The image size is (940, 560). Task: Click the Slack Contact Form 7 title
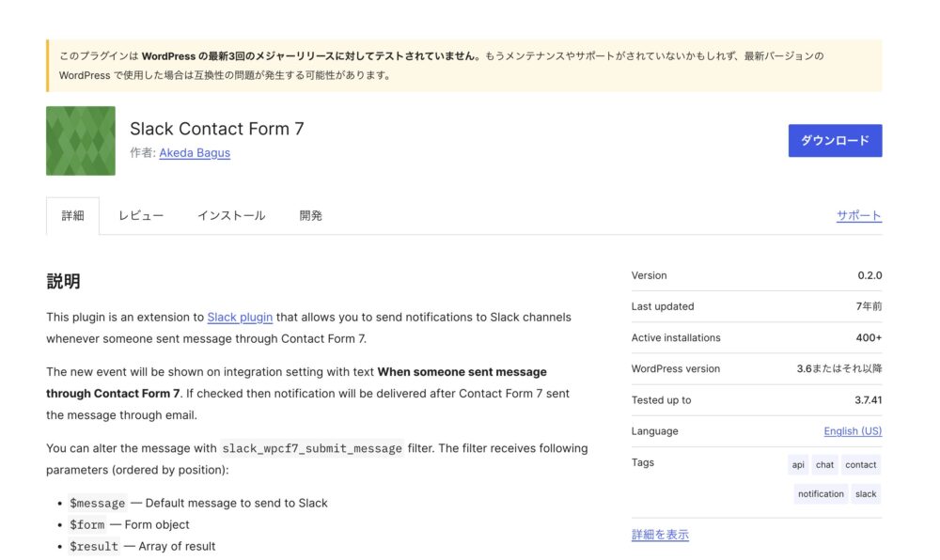(217, 129)
